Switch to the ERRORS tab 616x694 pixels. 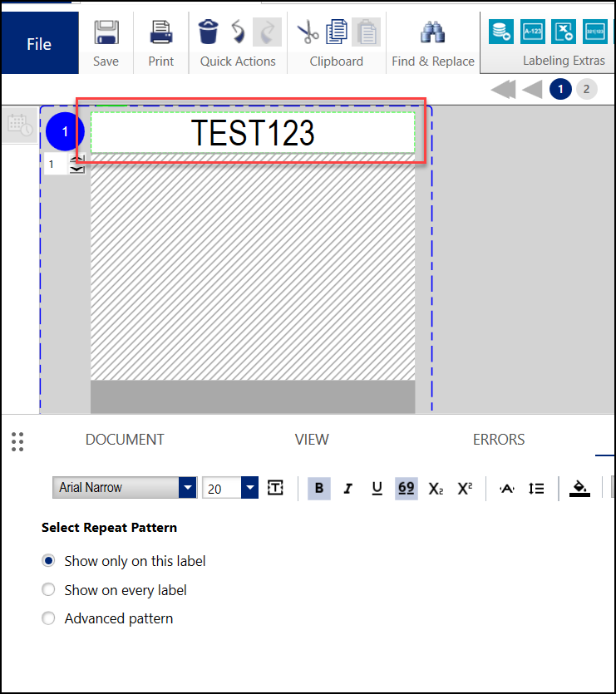coord(499,440)
